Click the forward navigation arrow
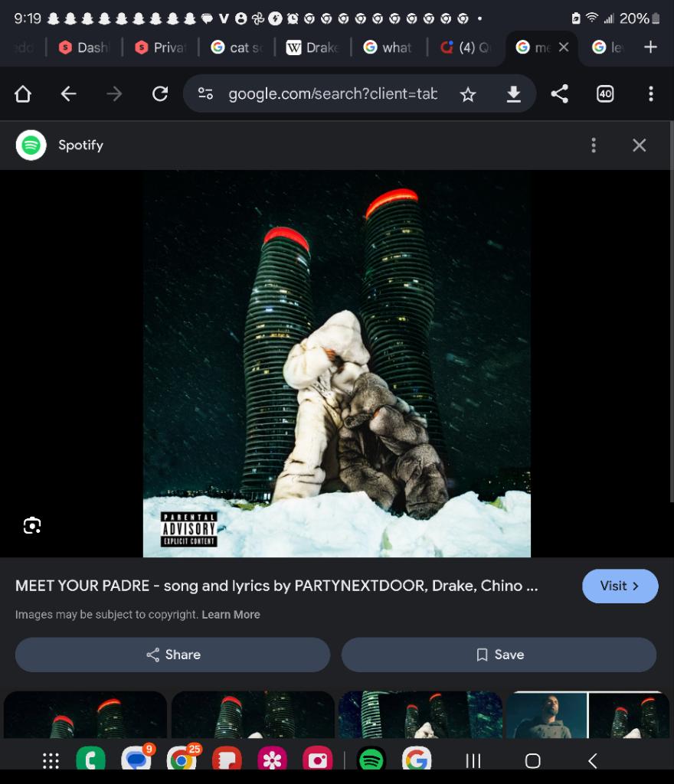Screen dimensions: 674x784 [114, 93]
